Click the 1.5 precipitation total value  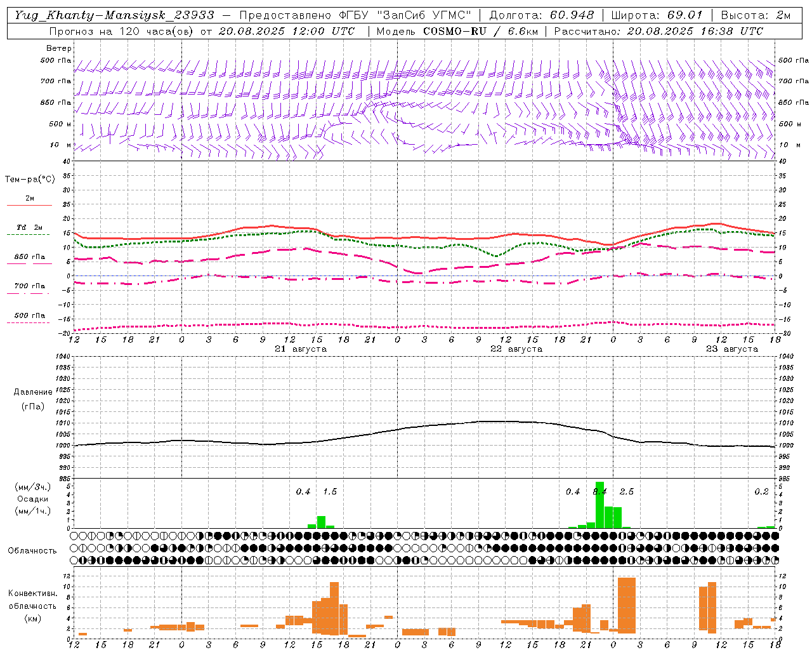tap(330, 492)
